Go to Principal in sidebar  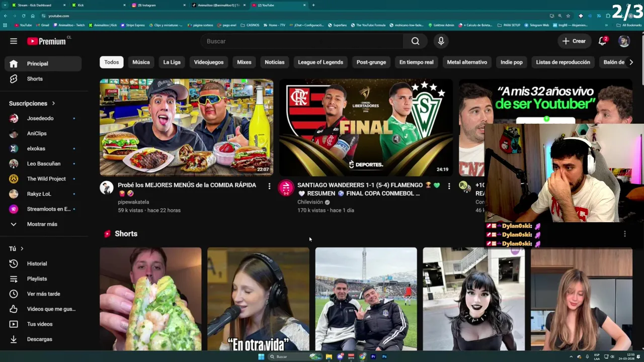point(43,64)
